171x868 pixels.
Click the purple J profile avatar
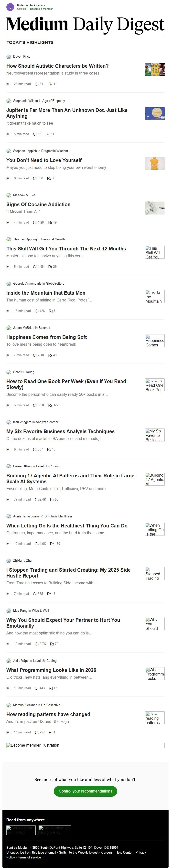pyautogui.click(x=10, y=7)
